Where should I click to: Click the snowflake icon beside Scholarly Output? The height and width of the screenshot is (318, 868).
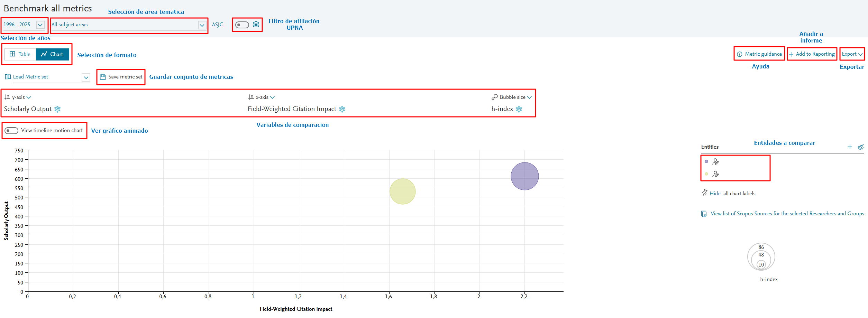[x=57, y=109]
